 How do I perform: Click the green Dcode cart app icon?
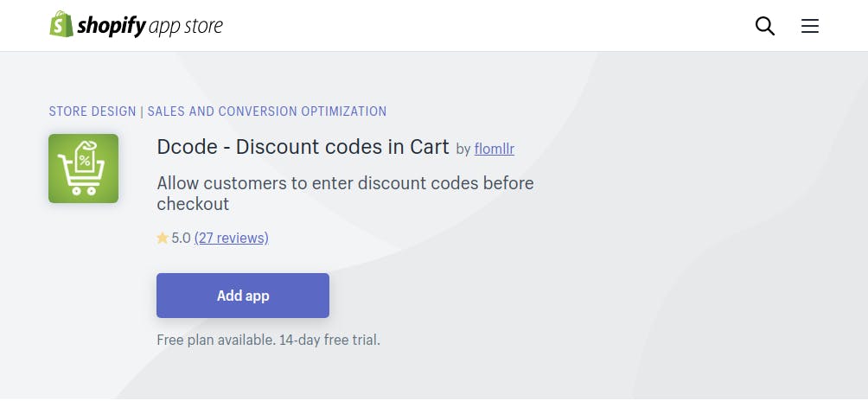(x=83, y=169)
